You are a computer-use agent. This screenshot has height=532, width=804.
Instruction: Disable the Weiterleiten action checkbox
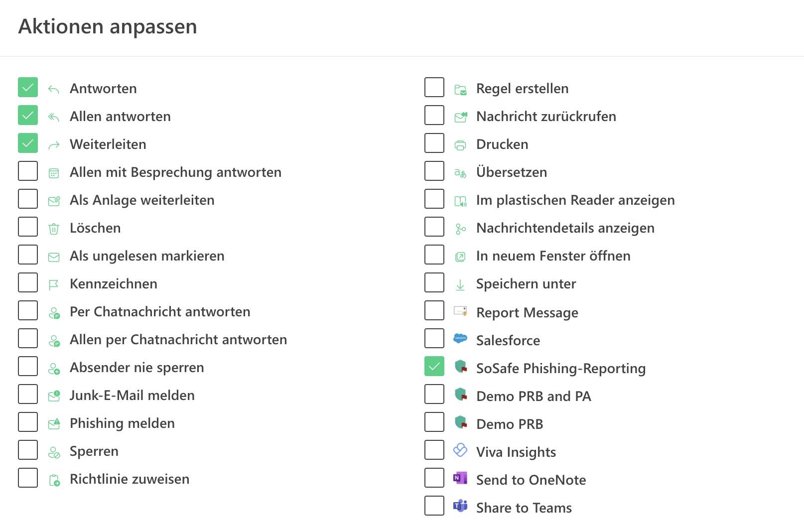tap(28, 143)
